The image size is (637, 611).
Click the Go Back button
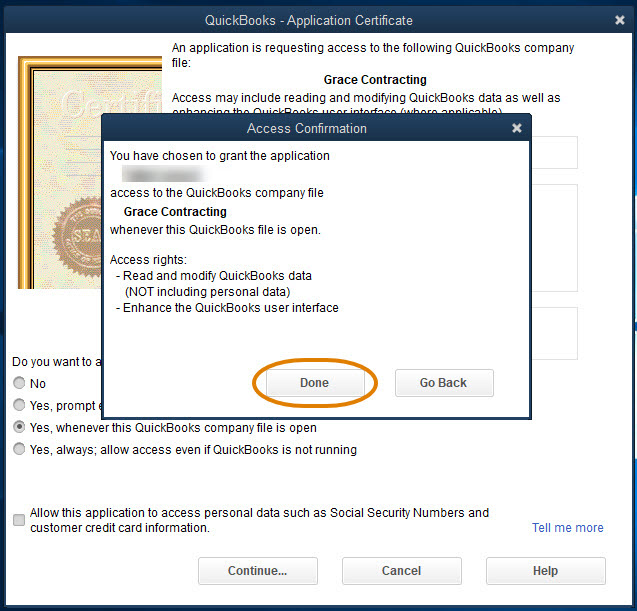tap(444, 383)
